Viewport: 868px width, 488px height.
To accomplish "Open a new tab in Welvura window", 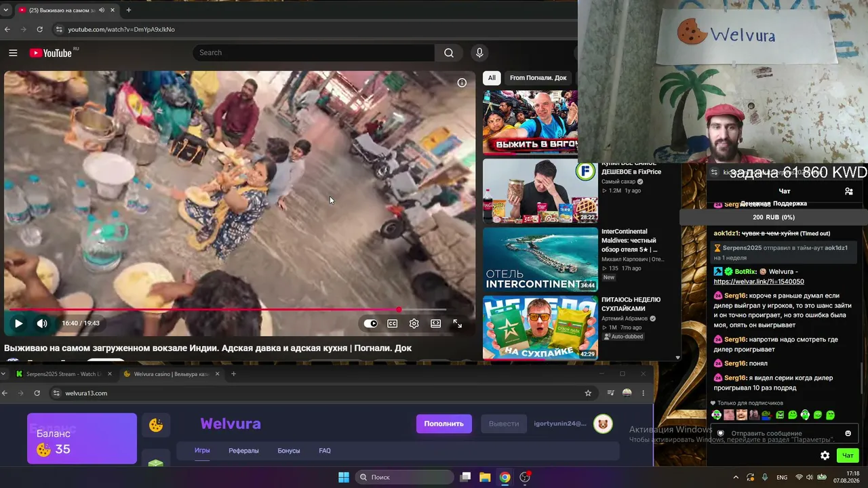I will pos(233,374).
